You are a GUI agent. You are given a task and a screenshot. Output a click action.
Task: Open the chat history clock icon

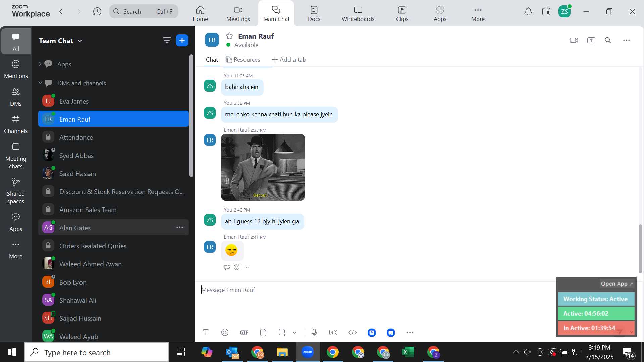97,12
